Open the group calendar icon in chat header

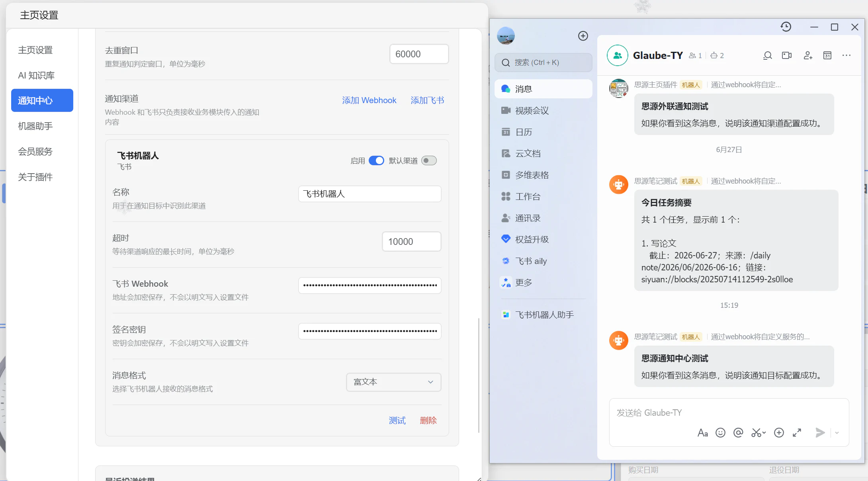coord(827,55)
